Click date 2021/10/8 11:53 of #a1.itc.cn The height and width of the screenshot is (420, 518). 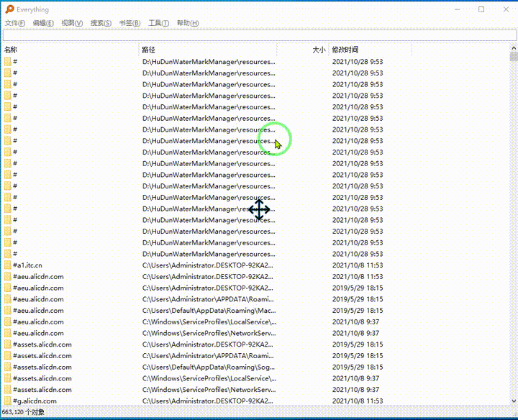pos(358,265)
